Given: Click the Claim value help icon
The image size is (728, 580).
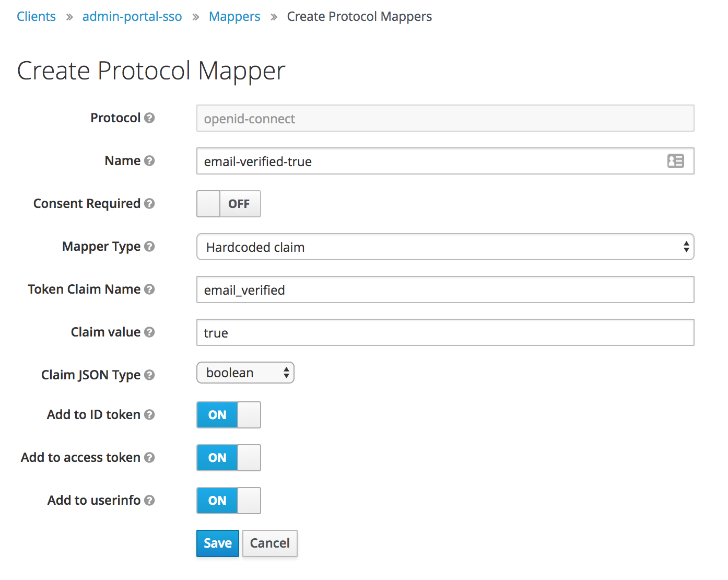Looking at the screenshot, I should coord(149,332).
